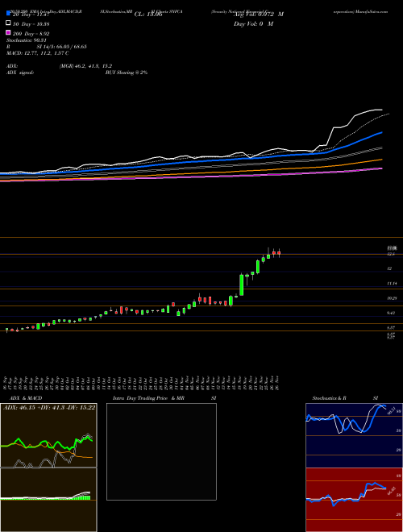
Task: Click the 9.42 price axis label
Action: (x=392, y=314)
